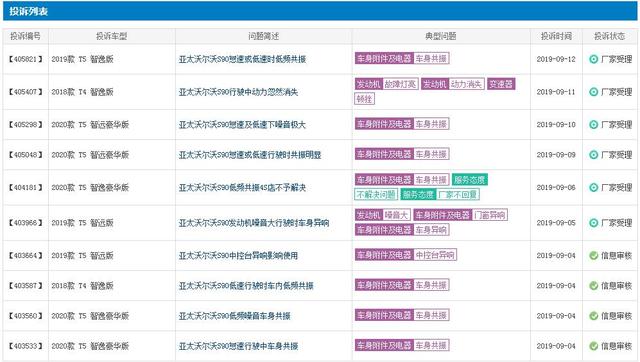Click the 投诉车型 column header
640x362 pixels.
(111, 36)
